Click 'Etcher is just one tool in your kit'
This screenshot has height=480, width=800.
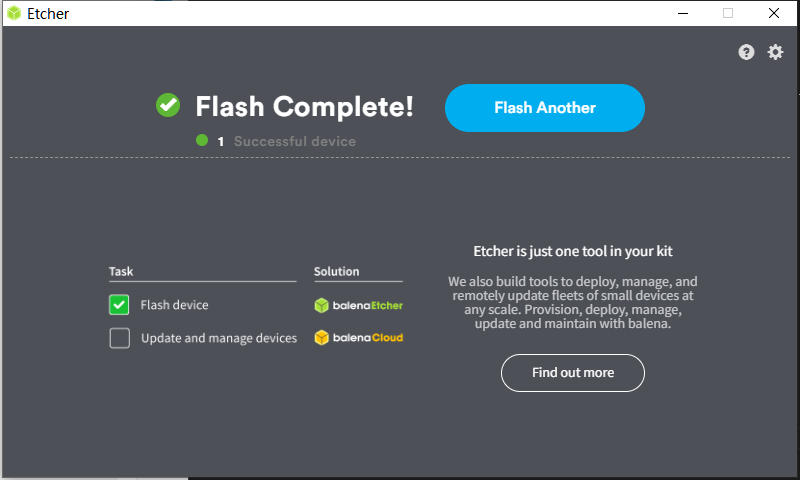click(x=572, y=251)
